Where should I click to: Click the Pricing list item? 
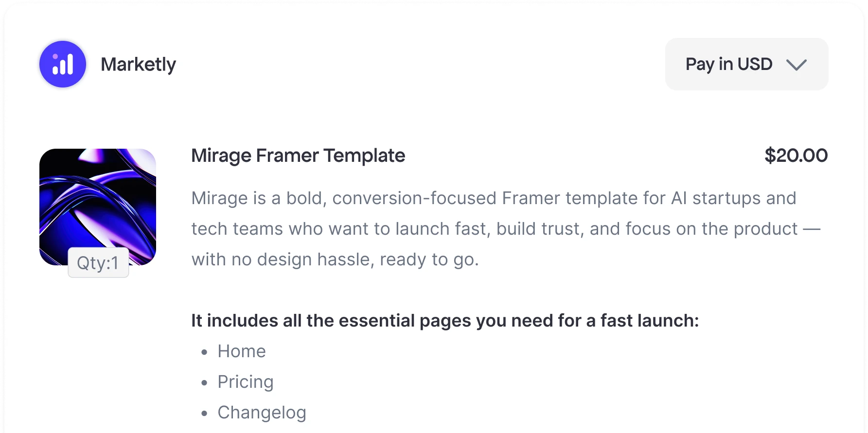coord(245,381)
